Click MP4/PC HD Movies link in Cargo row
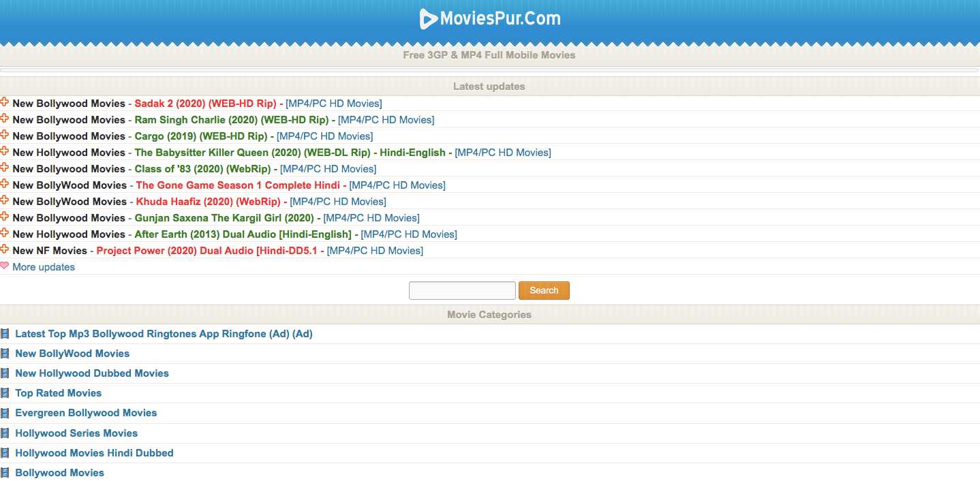Viewport: 980px width, 481px height. click(324, 136)
